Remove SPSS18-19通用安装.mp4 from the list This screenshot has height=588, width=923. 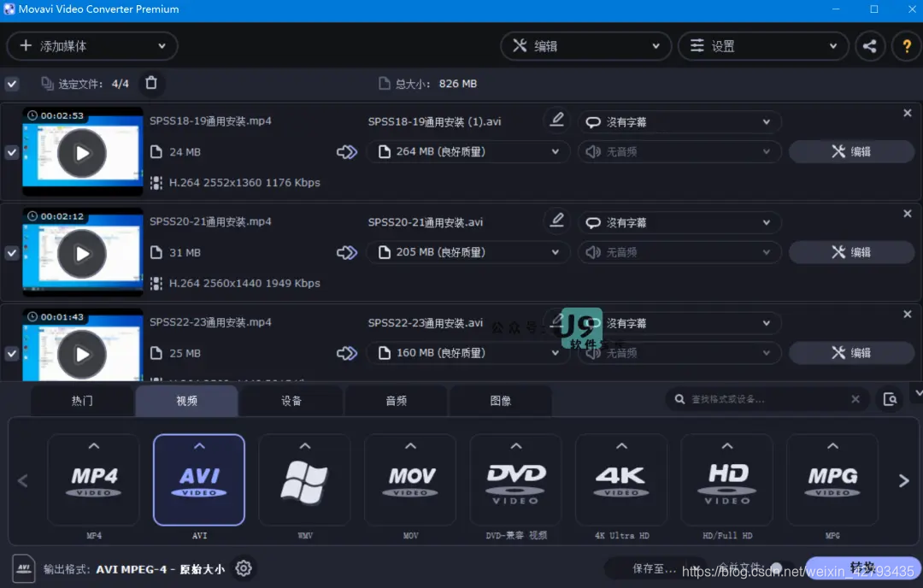[x=907, y=113]
